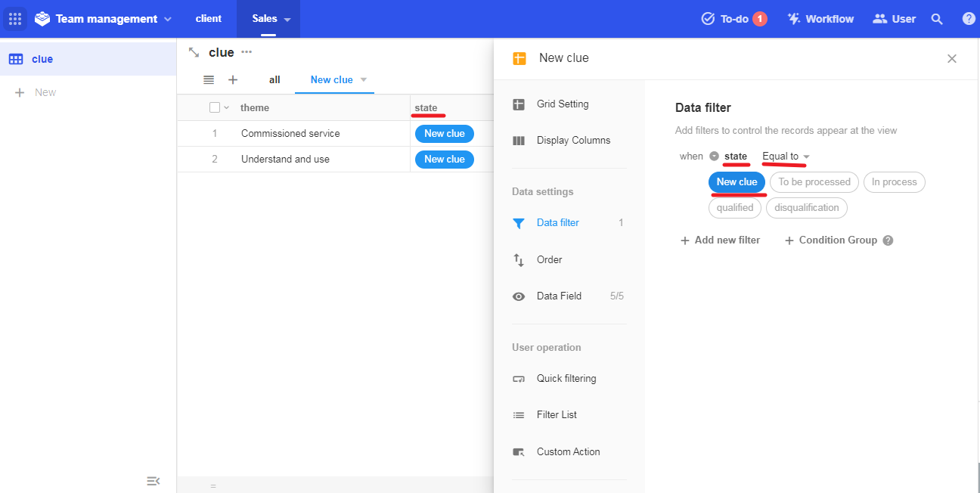This screenshot has width=980, height=493.
Task: Tick the select-all checkbox in header
Action: click(x=215, y=107)
